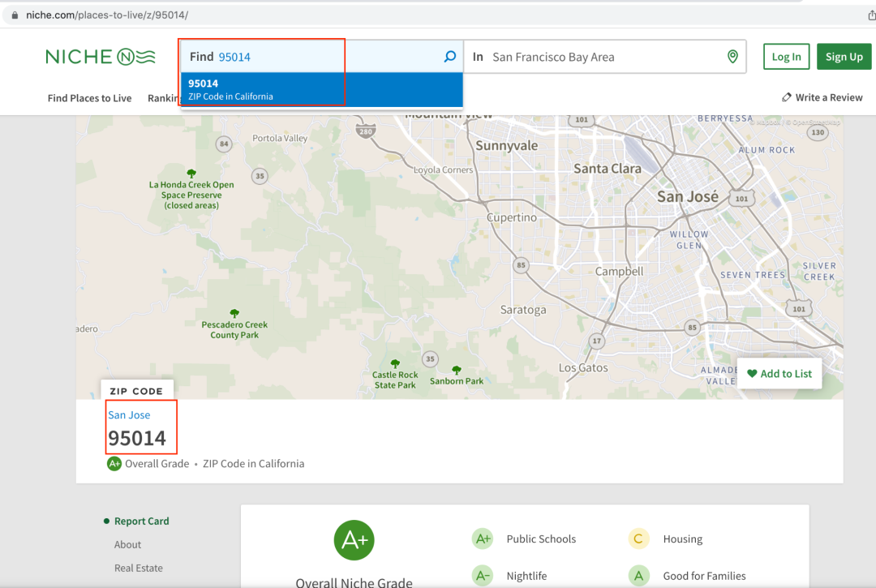Click the Sign Up button
876x588 pixels.
click(x=844, y=57)
